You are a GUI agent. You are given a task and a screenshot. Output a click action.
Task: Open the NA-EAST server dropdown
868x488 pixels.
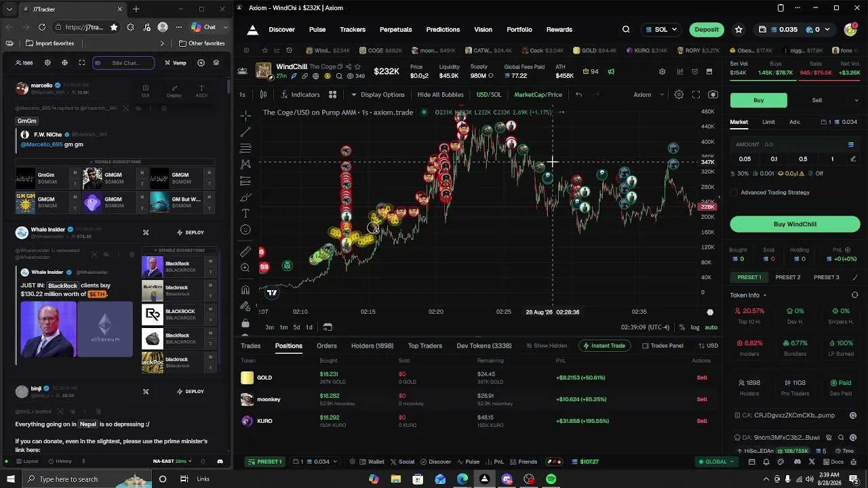(172, 462)
